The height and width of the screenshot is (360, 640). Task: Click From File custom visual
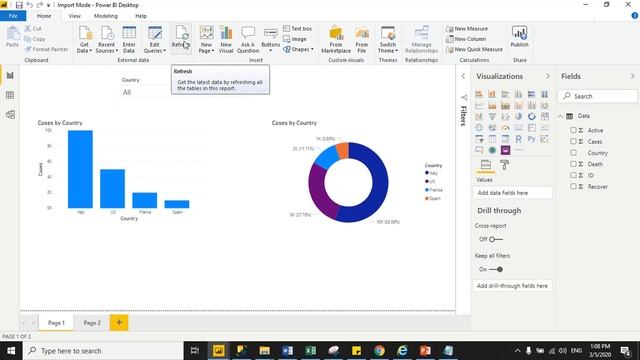(x=362, y=40)
